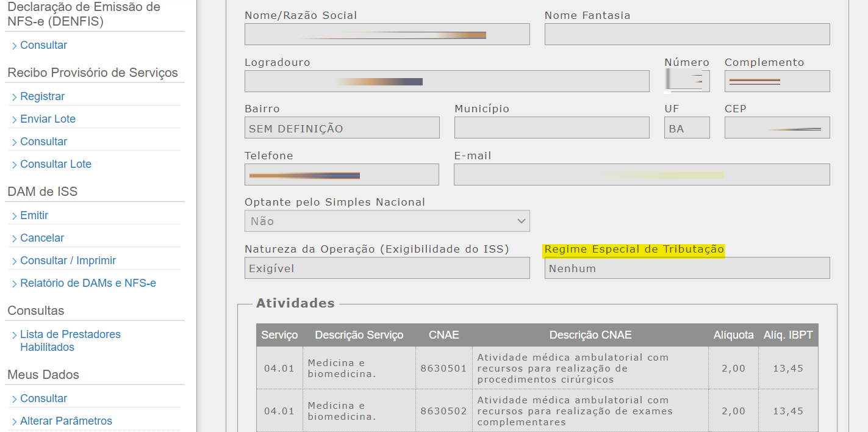Click the Descrição CNAE column header
Screen dimensions: 868x432
pyautogui.click(x=590, y=335)
